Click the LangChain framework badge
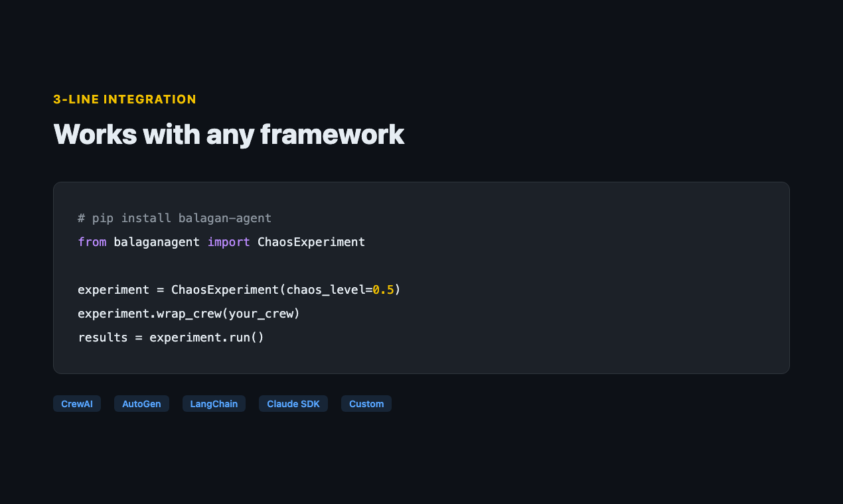Screen dimensions: 843x504 tap(214, 403)
